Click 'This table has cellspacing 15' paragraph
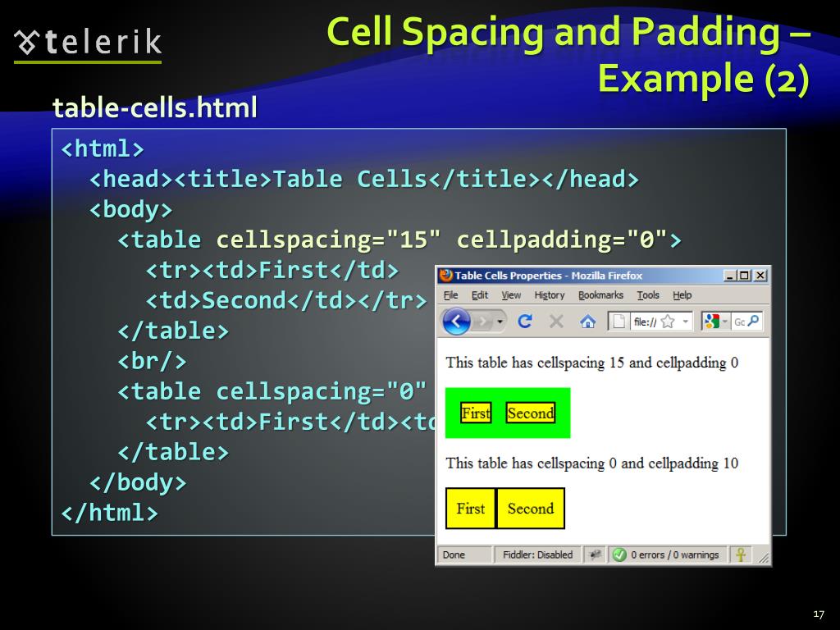Screen dimensions: 840x630 click(592, 363)
